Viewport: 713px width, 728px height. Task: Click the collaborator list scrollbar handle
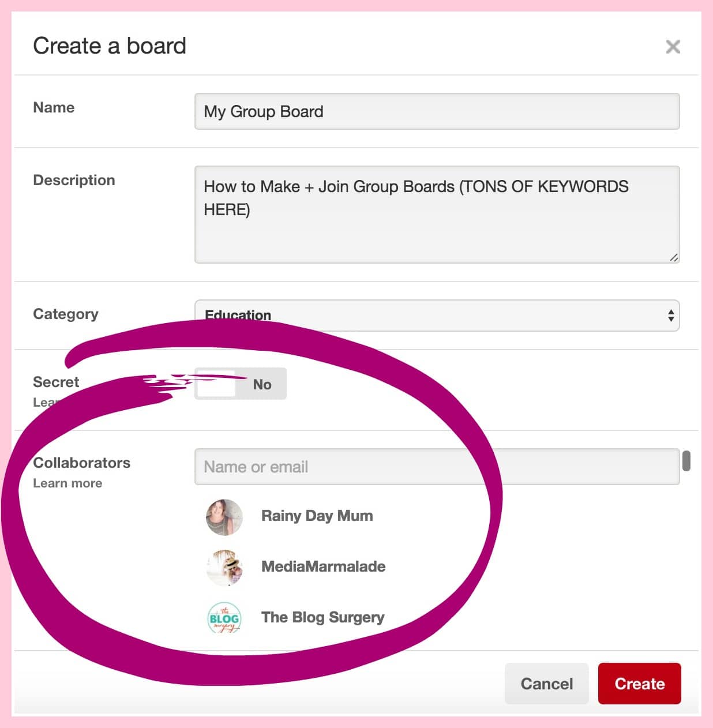686,461
